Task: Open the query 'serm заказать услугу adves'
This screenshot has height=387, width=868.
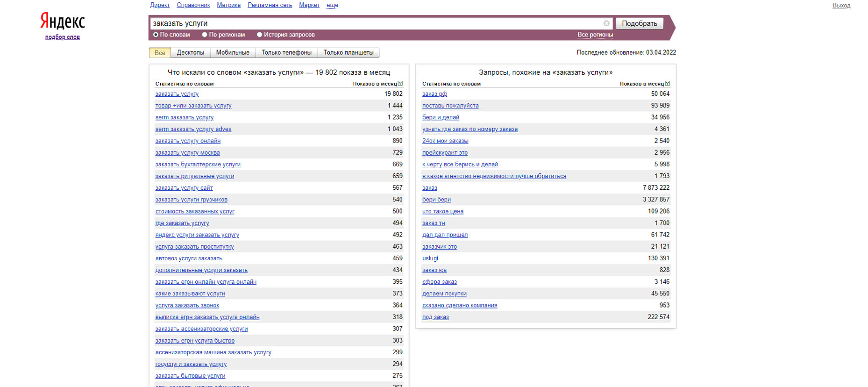Action: coord(193,129)
